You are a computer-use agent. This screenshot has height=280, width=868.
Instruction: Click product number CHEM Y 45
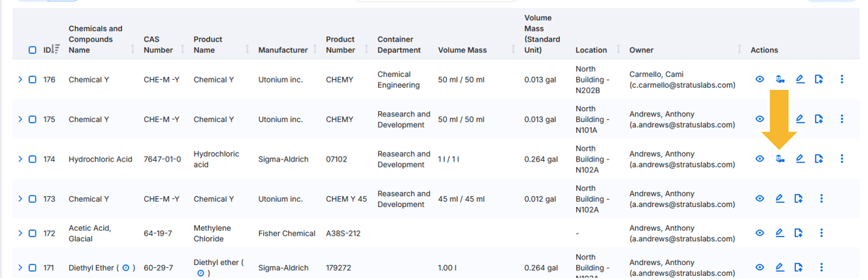tap(346, 199)
